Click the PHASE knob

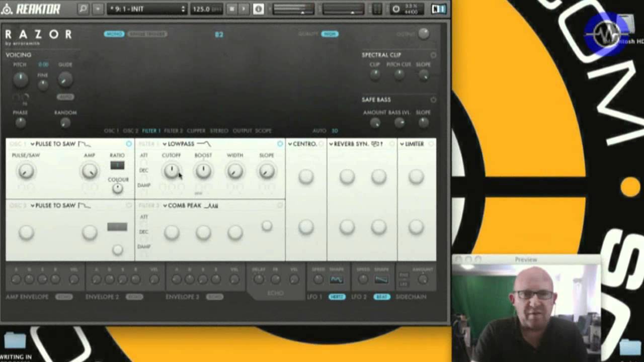point(20,122)
